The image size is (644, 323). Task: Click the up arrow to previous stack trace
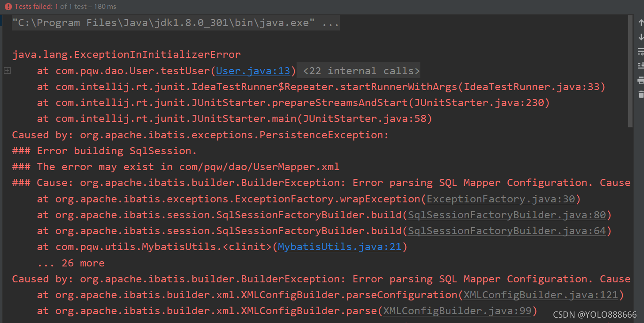640,23
